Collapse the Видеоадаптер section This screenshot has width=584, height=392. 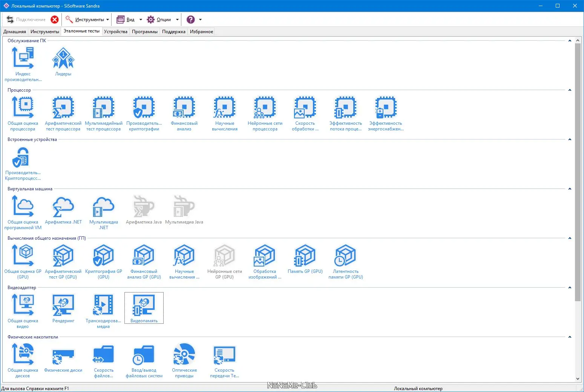coord(570,288)
